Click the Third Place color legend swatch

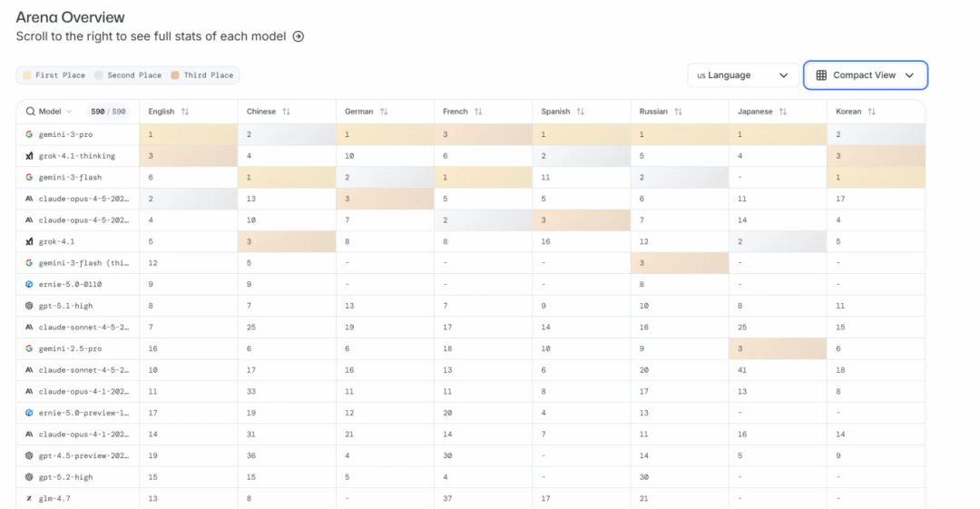tap(175, 75)
